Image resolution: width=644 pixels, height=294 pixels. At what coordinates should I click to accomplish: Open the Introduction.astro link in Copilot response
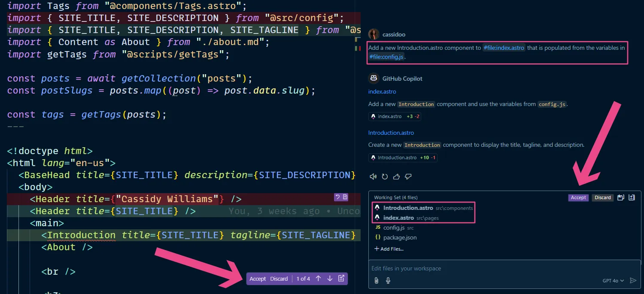click(391, 133)
